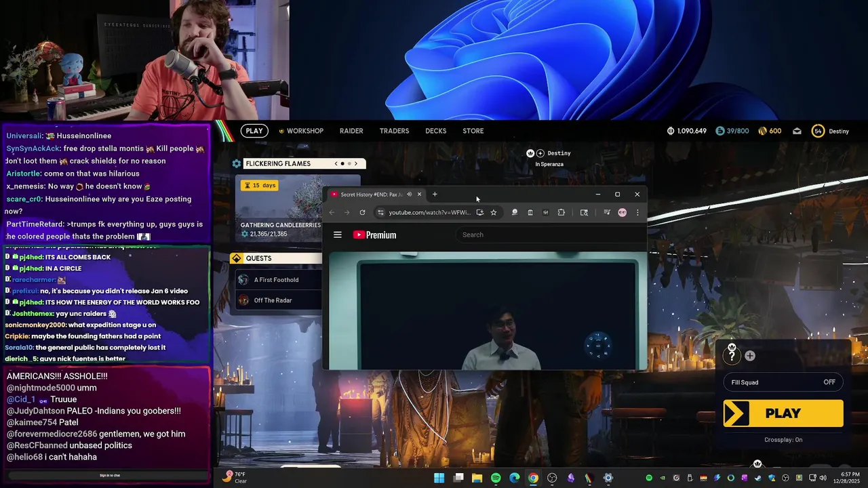This screenshot has height=488, width=868.
Task: Click the Crossplay: On label
Action: click(783, 440)
